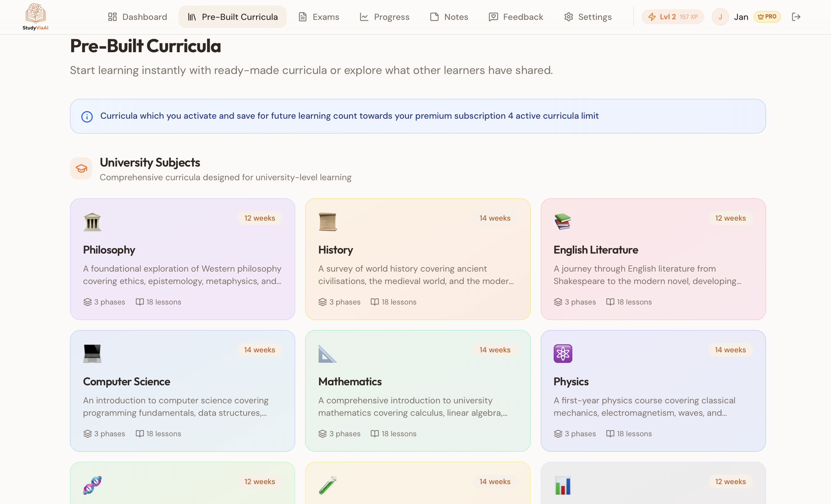
Task: Click the phases layers icon in Computer Science
Action: tap(87, 434)
